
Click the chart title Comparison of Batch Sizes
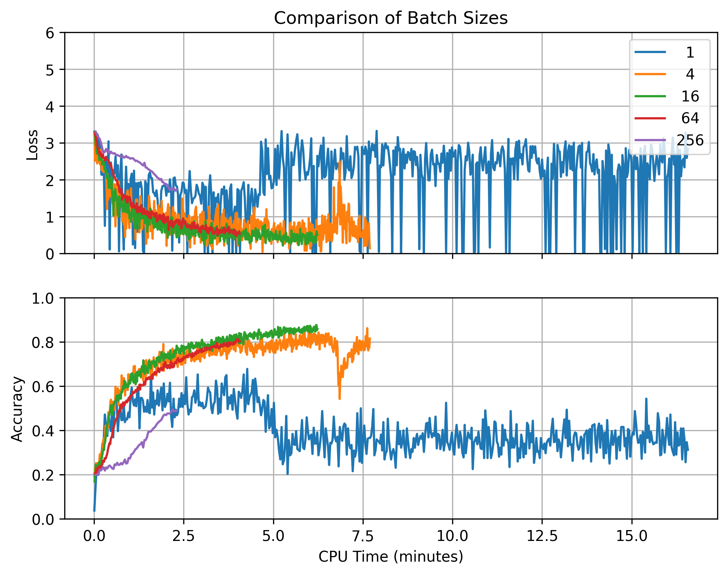tap(391, 18)
